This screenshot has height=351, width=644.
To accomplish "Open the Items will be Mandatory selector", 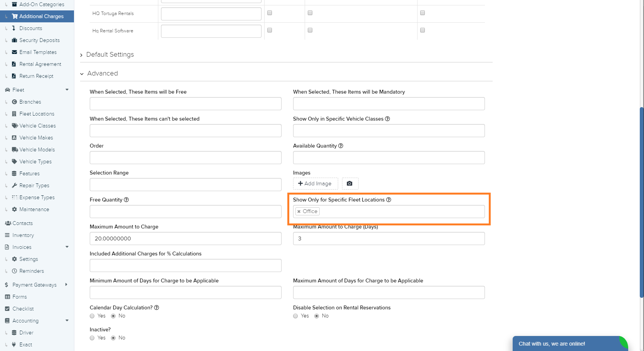I will pos(389,104).
